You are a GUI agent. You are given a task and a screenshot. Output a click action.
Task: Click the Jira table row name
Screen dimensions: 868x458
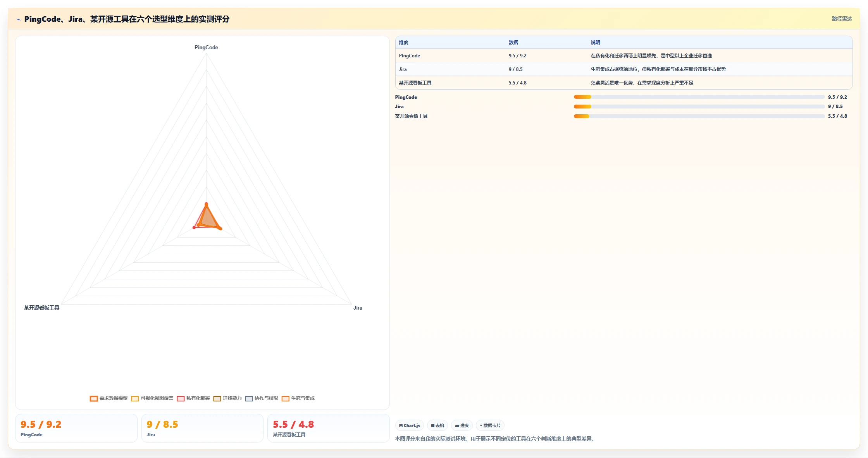(x=403, y=69)
